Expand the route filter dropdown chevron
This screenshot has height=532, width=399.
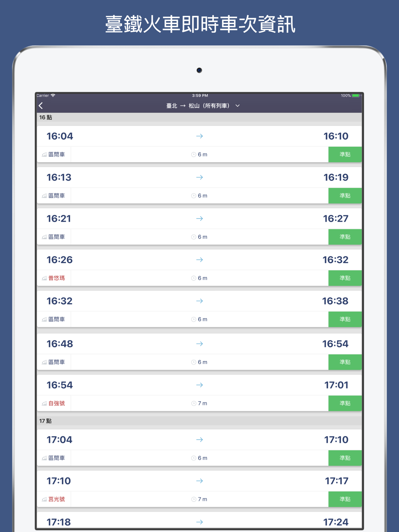coord(238,106)
